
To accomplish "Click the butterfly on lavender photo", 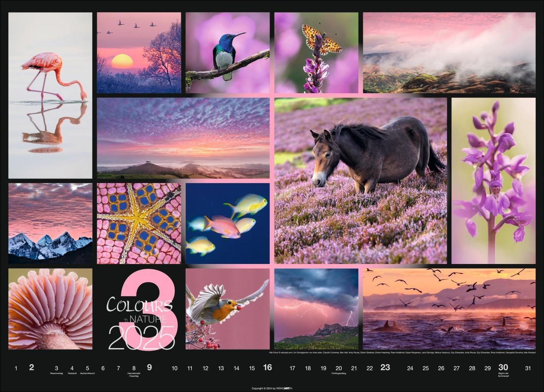I will tap(316, 53).
